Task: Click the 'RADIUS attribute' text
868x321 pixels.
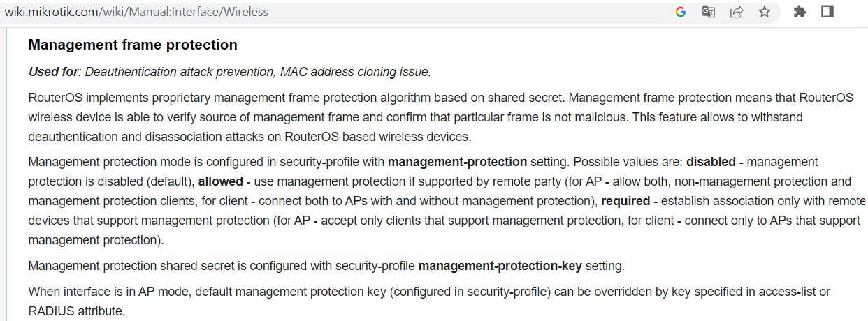Action: click(77, 311)
